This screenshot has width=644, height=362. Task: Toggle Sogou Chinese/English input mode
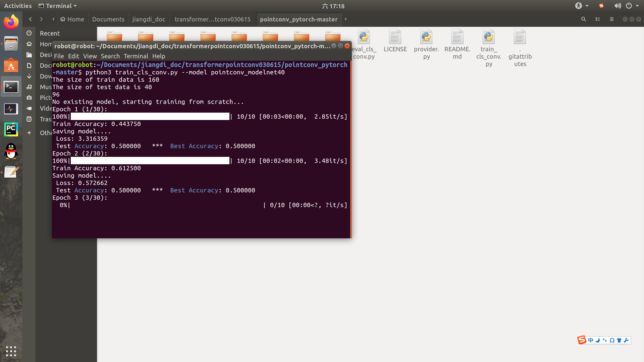[591, 340]
